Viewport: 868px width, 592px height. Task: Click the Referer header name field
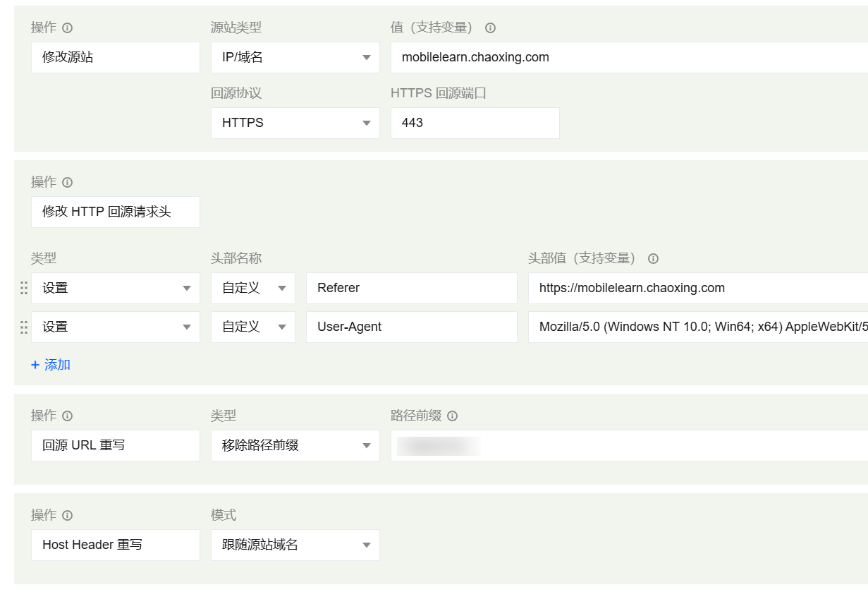(x=411, y=289)
